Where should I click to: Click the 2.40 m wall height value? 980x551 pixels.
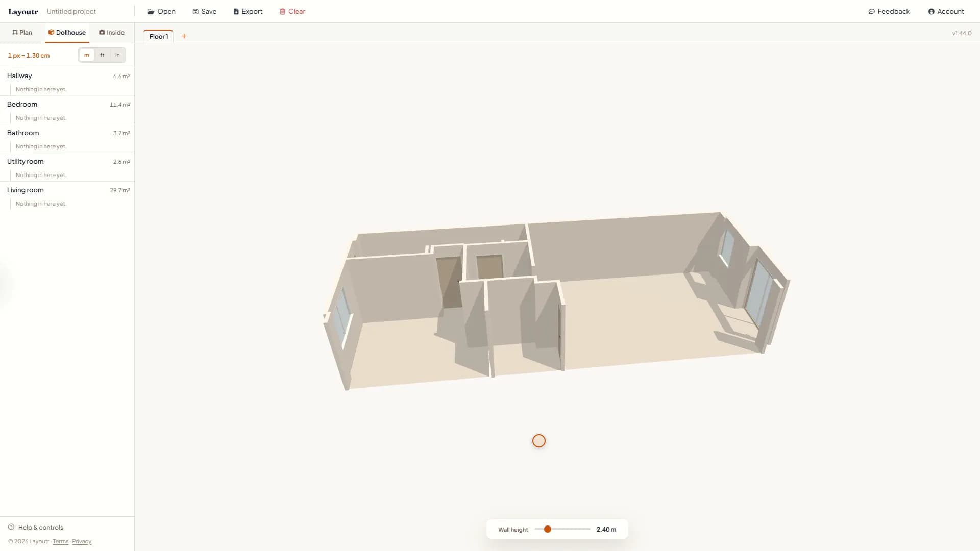[606, 530]
